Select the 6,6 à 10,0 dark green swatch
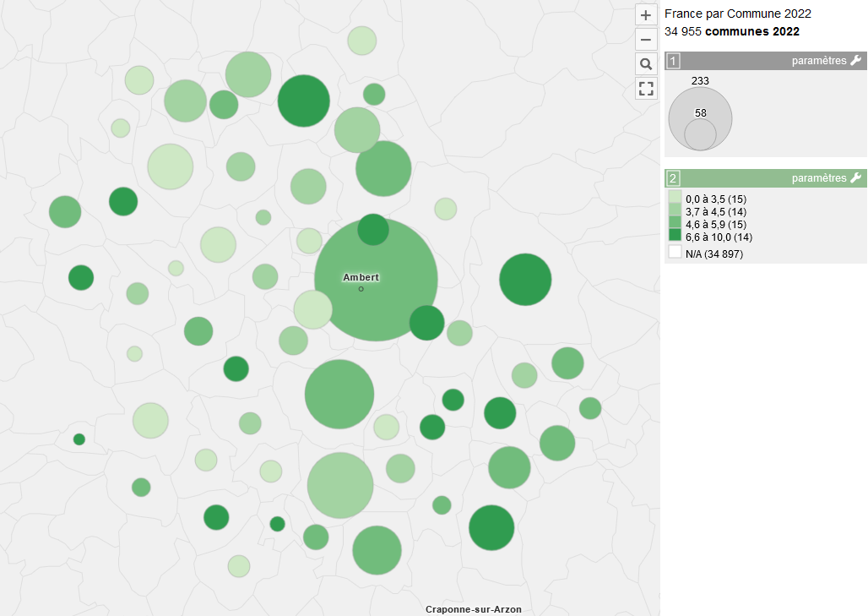This screenshot has width=868, height=616. [x=675, y=236]
